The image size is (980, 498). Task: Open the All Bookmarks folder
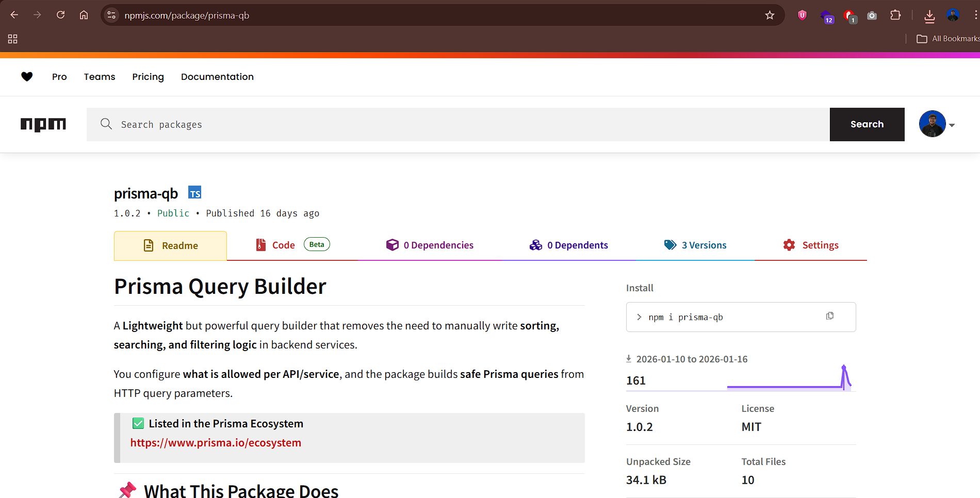tap(948, 39)
